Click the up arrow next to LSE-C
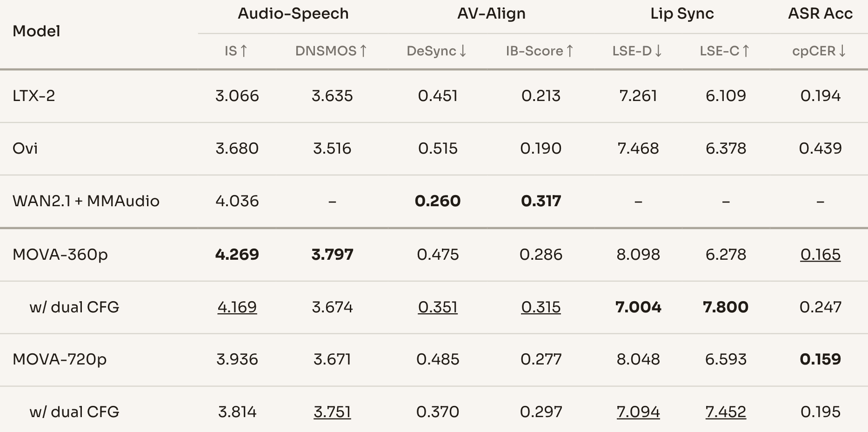The height and width of the screenshot is (432, 868). click(746, 51)
